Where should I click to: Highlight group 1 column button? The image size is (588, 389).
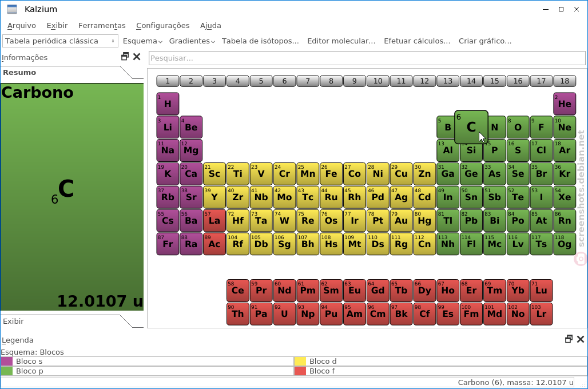pos(168,81)
